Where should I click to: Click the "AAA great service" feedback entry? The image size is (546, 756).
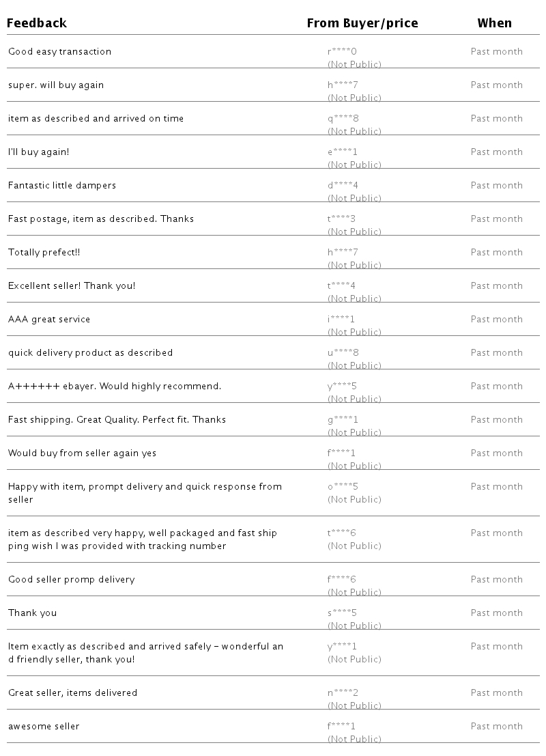49,320
